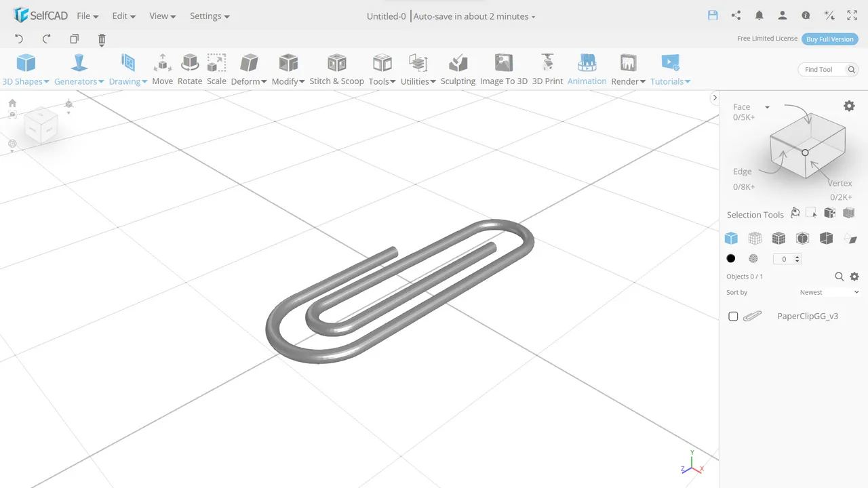Reset view with the home icon
The image size is (868, 488).
click(12, 103)
